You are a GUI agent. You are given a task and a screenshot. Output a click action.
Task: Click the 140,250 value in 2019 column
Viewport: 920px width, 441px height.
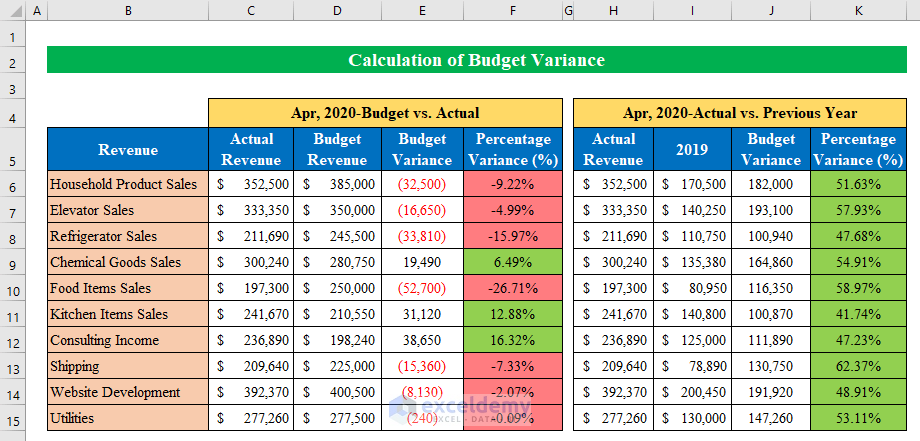pos(692,210)
